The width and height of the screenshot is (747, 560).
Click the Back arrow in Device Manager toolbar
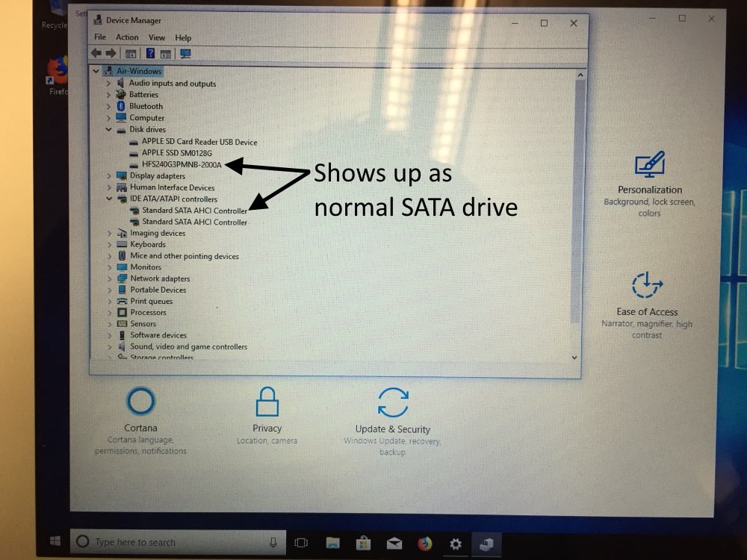96,53
